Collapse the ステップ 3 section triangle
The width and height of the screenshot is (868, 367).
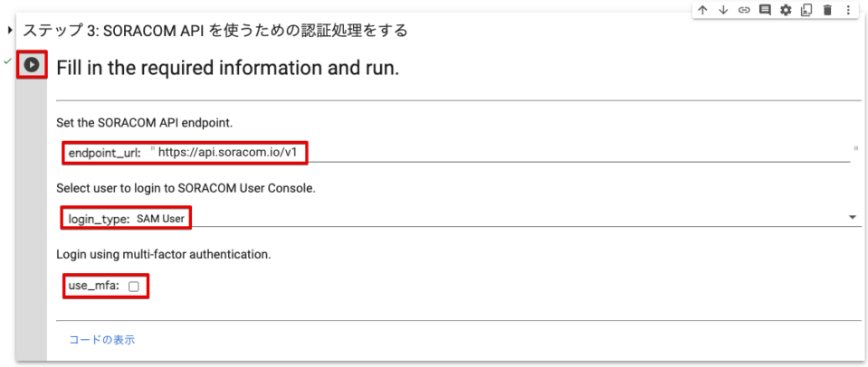(x=11, y=30)
